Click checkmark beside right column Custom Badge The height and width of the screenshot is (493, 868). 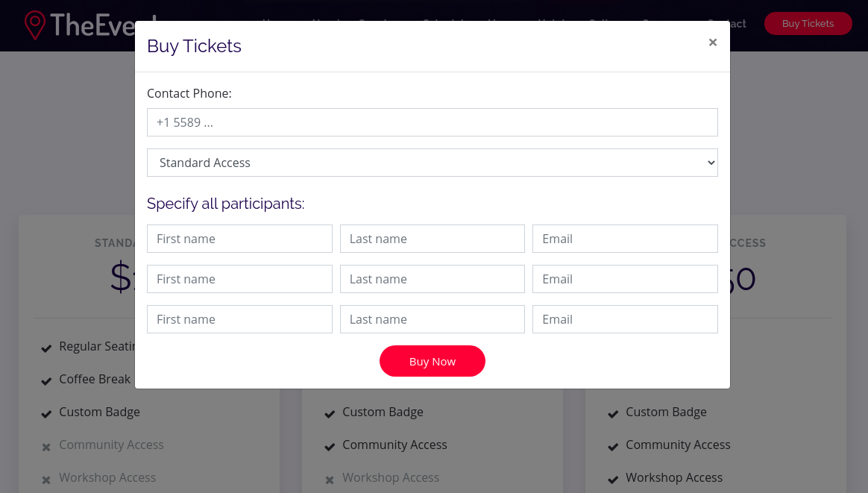pyautogui.click(x=613, y=413)
